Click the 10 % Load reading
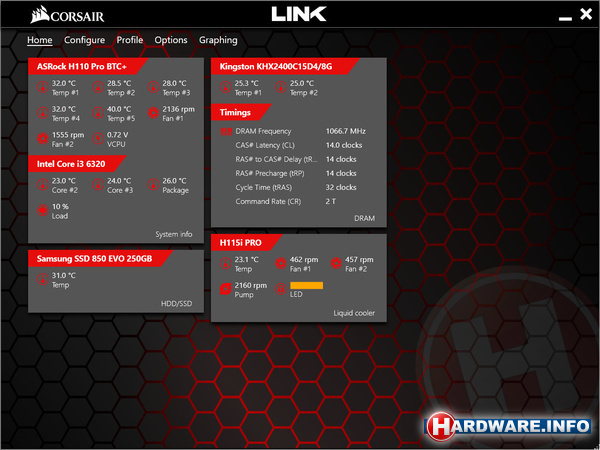 click(60, 207)
